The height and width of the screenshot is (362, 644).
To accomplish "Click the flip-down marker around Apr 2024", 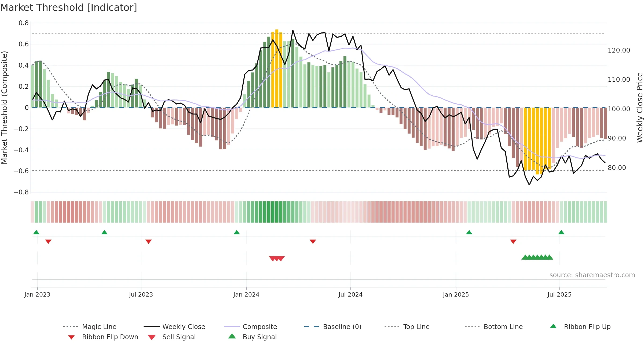I will click(x=313, y=242).
